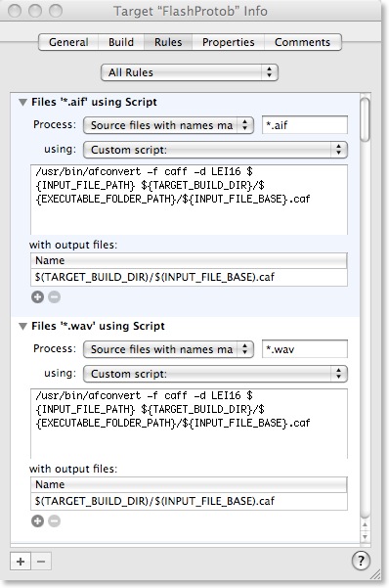The width and height of the screenshot is (389, 588).
Task: Click the *.wav pattern text field
Action: [x=305, y=349]
